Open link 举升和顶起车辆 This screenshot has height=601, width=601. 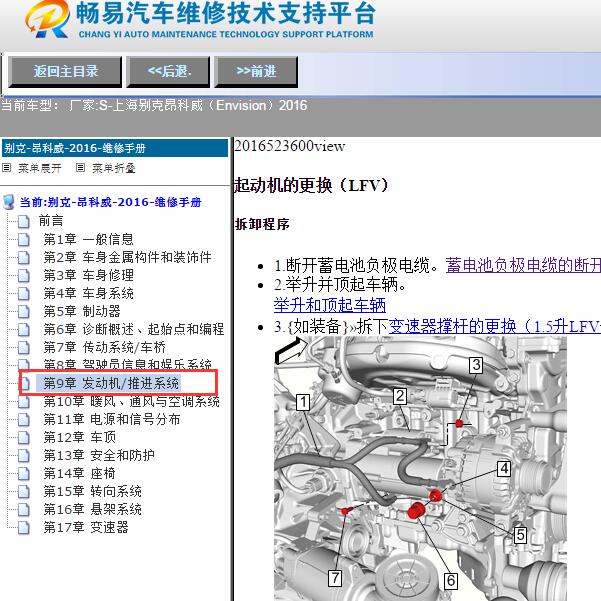(330, 305)
